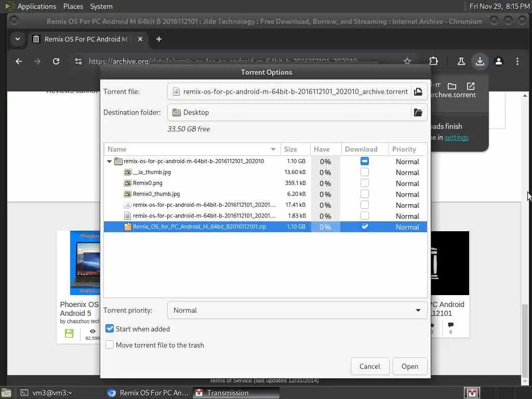Click the Name column sort arrow
The width and height of the screenshot is (532, 399).
(x=273, y=149)
